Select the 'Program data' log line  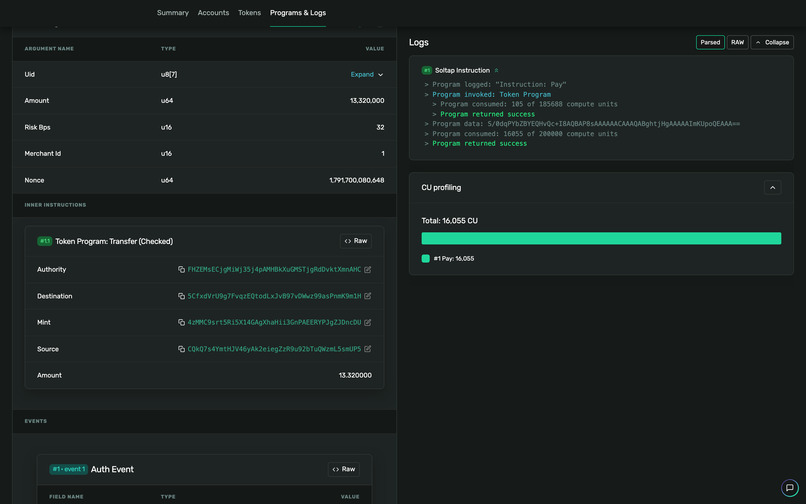[x=586, y=124]
